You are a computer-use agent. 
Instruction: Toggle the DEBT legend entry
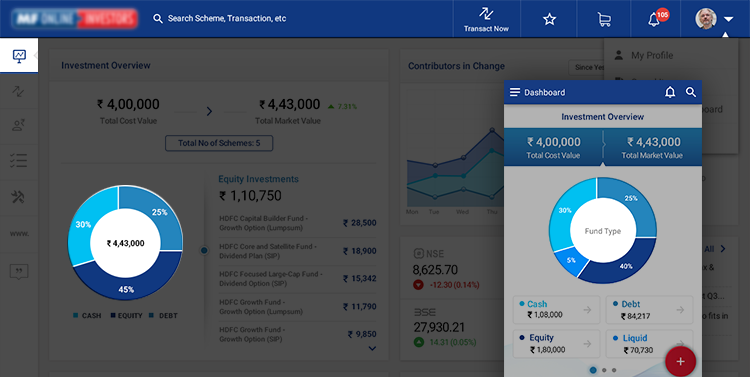pos(163,316)
